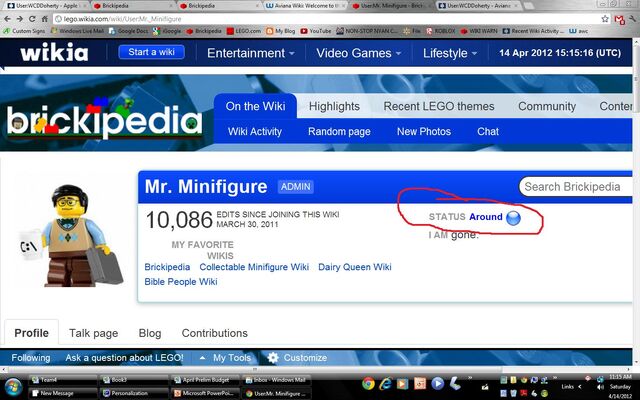Open a Random page
640x400 pixels.
[x=339, y=131]
